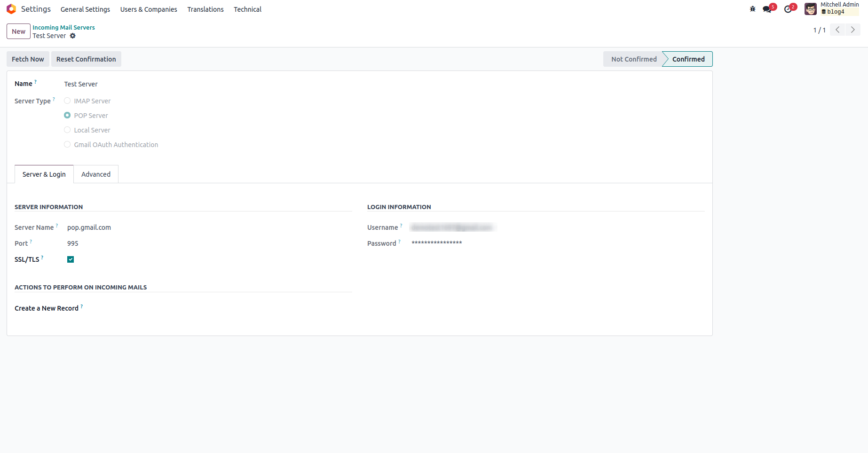This screenshot has height=453, width=868.
Task: Click Server Name value pop.gmail.com
Action: (89, 227)
